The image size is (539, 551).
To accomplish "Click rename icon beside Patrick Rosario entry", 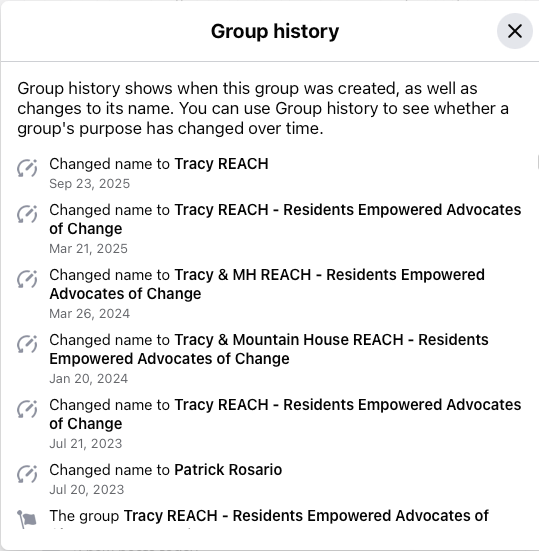I will click(x=27, y=474).
